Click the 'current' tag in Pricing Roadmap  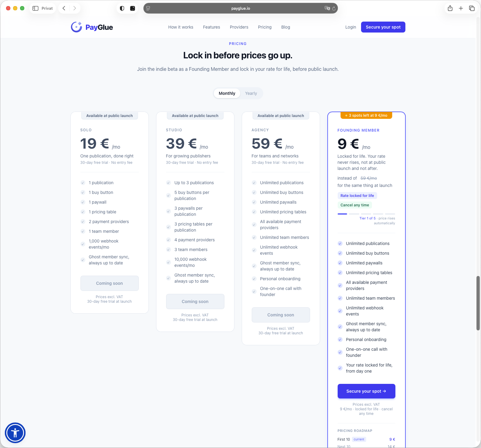click(x=359, y=439)
